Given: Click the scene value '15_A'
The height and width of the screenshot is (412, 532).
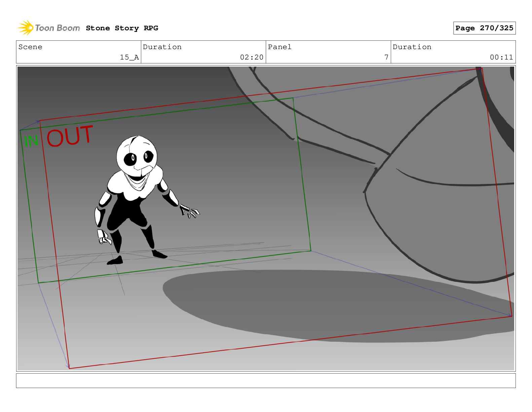Looking at the screenshot, I should coord(129,58).
